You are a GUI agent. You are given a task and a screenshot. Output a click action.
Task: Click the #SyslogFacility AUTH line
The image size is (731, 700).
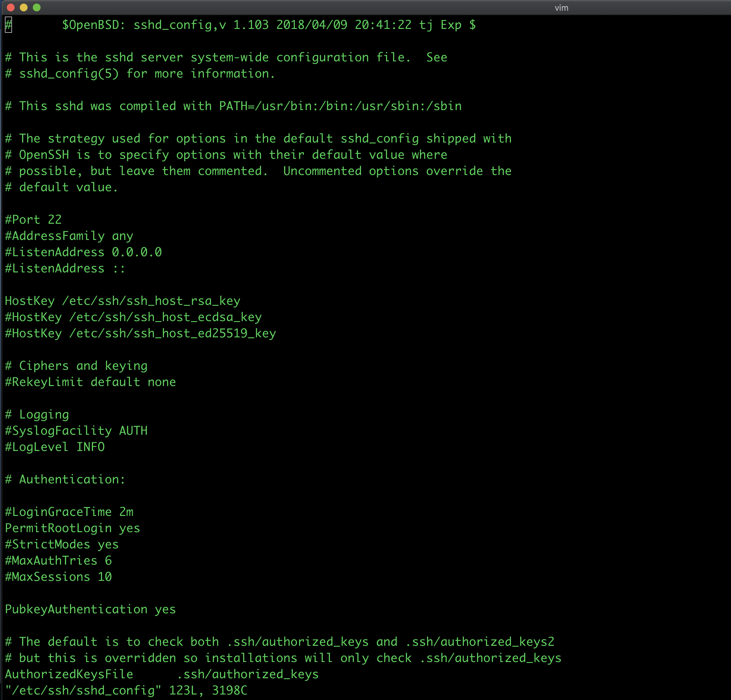76,431
